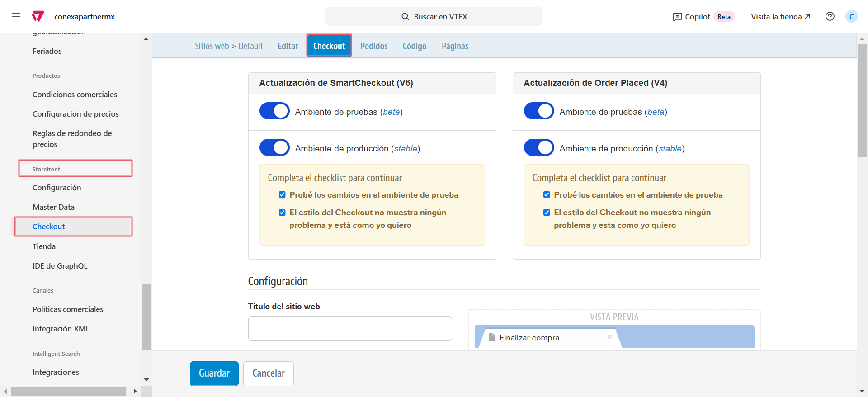Uncheck SmartCheckout 'Probé los cambios' checkbox
Screen dimensions: 868x397
pos(282,195)
